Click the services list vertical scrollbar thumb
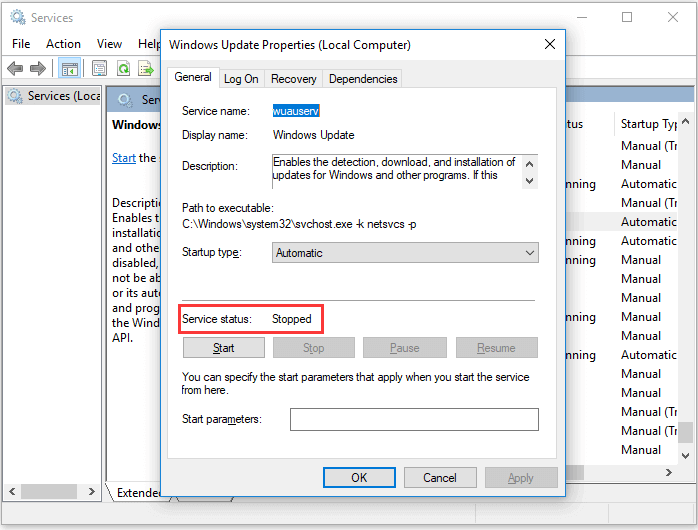698x530 pixels. pyautogui.click(x=686, y=432)
